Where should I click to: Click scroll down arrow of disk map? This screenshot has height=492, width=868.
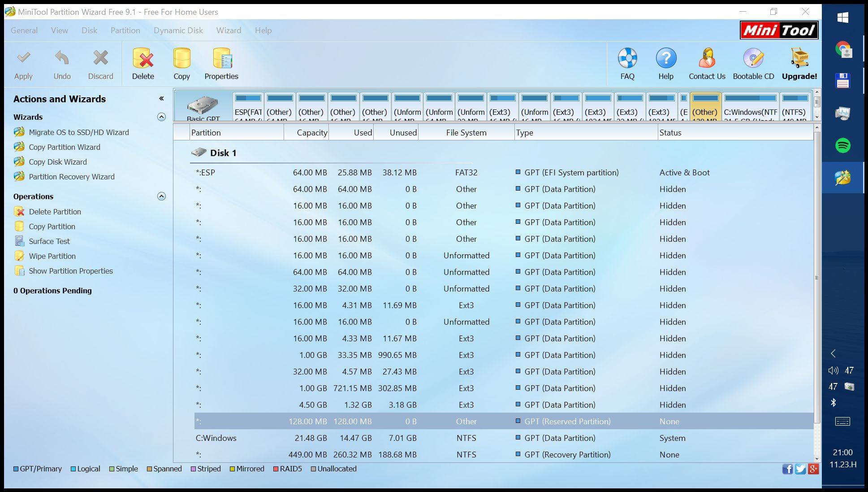[x=817, y=117]
